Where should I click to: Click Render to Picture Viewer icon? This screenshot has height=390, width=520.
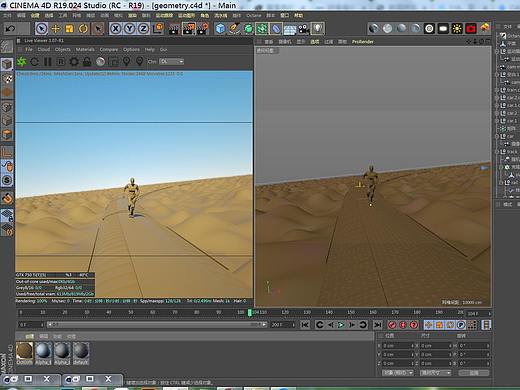pyautogui.click(x=189, y=29)
